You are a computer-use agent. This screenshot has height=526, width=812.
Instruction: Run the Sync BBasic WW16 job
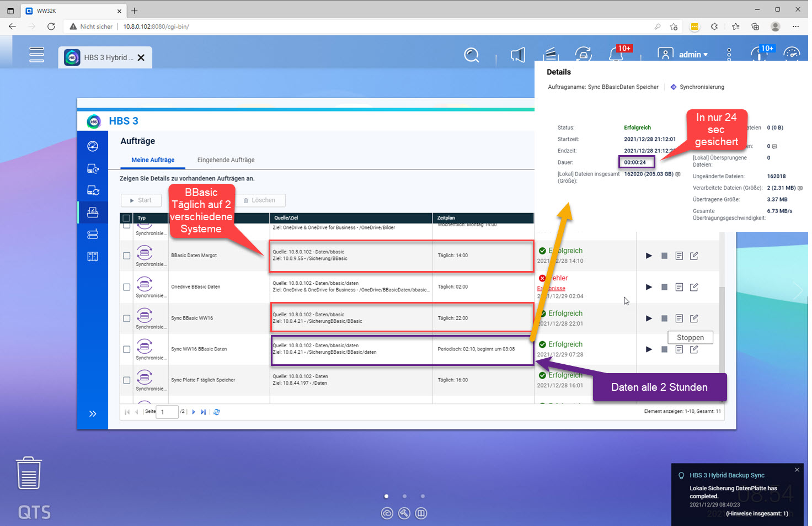649,318
